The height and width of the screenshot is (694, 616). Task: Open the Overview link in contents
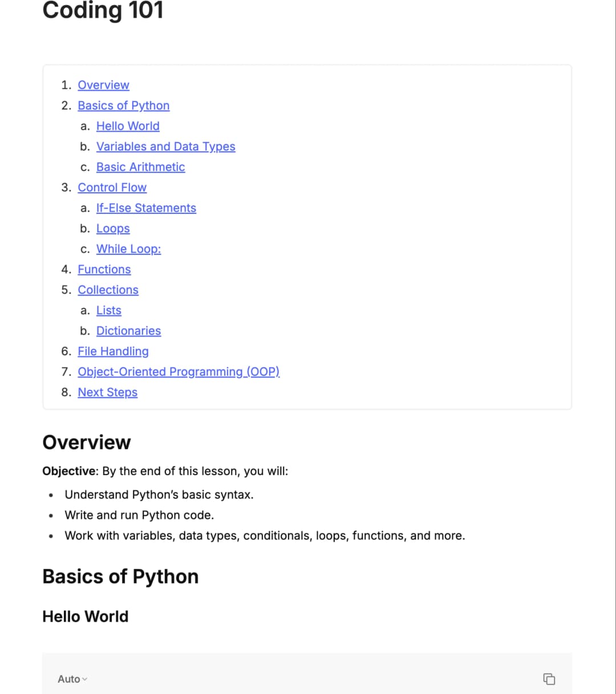pyautogui.click(x=103, y=85)
